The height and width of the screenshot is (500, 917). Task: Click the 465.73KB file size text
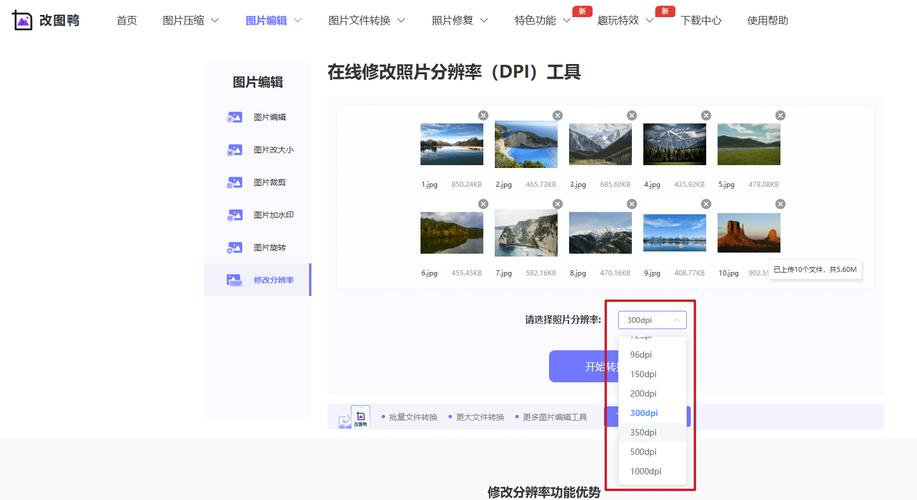click(540, 184)
